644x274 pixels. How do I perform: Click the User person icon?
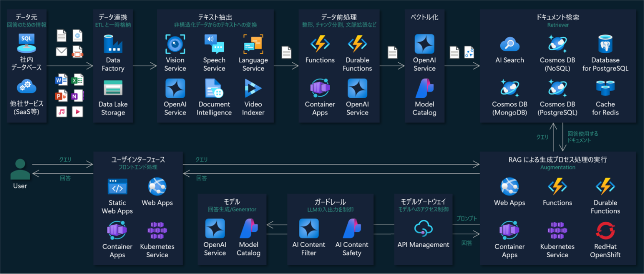tap(20, 169)
